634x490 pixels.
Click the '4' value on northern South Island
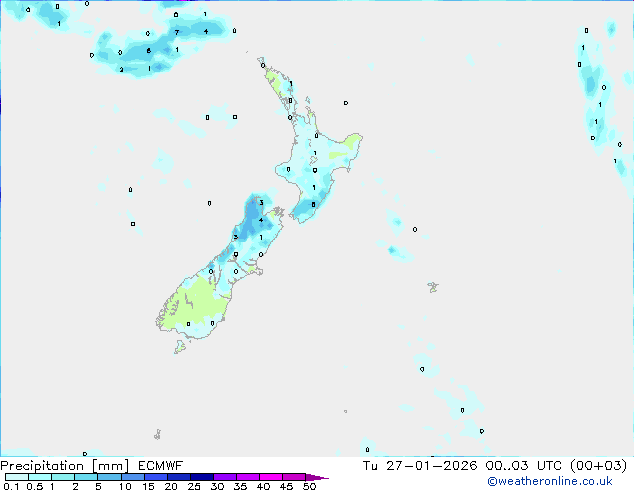tap(261, 220)
